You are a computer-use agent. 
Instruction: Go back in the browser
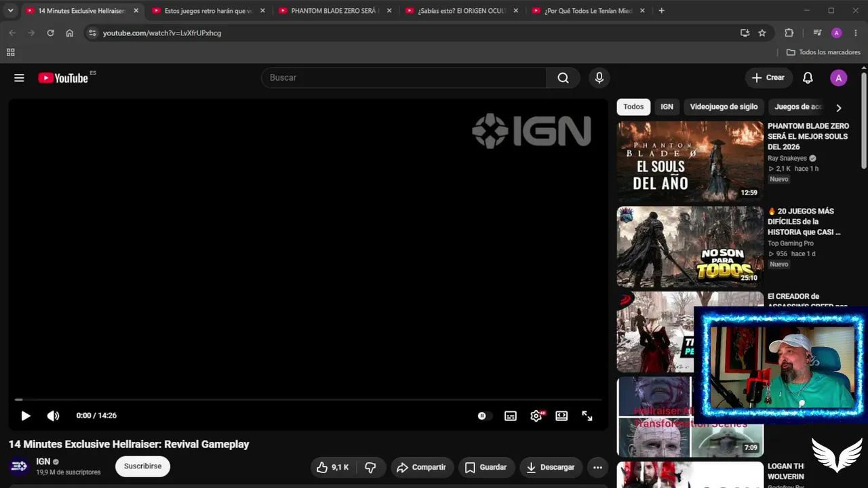pyautogui.click(x=12, y=33)
